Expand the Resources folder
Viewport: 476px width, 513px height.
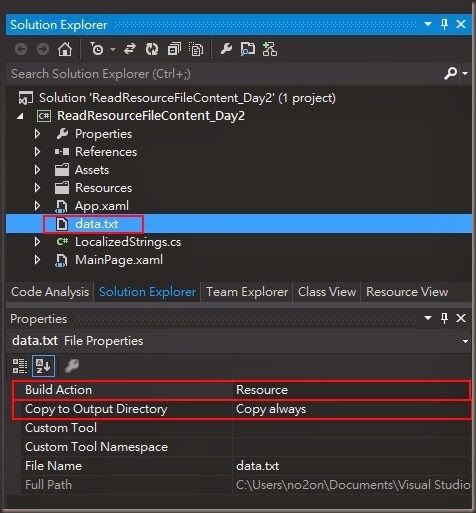click(37, 188)
